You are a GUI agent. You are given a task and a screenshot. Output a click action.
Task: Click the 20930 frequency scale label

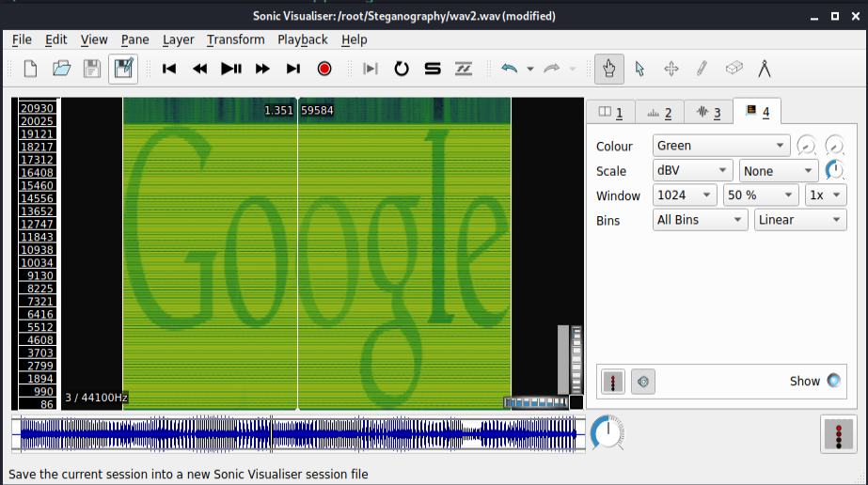point(37,108)
